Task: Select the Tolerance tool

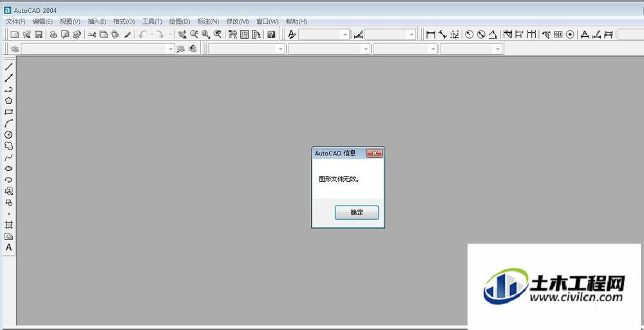Action: point(558,35)
